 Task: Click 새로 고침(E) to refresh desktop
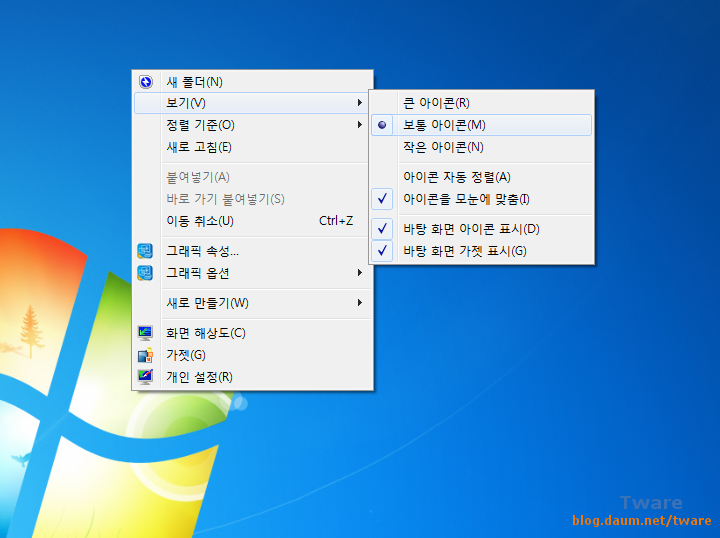coord(253,147)
